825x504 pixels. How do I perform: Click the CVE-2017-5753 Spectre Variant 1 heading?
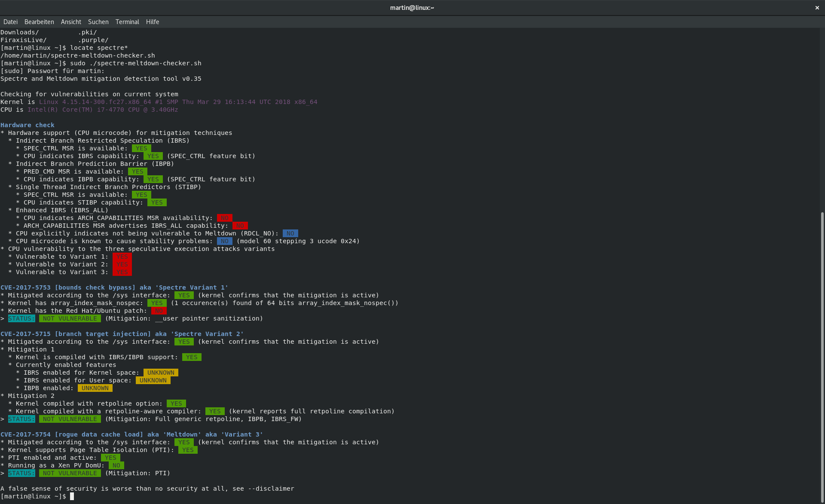coord(114,287)
